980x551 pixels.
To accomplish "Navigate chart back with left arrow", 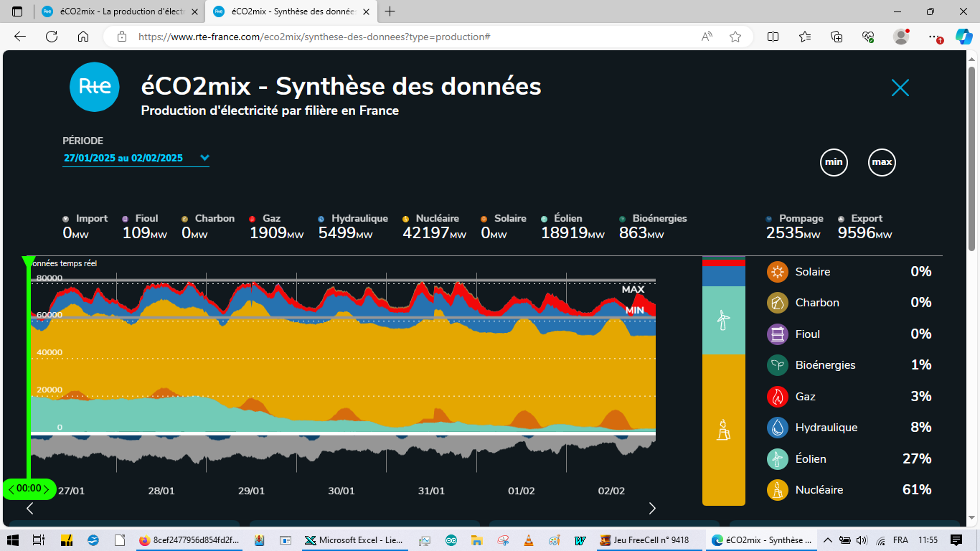I will tap(30, 509).
